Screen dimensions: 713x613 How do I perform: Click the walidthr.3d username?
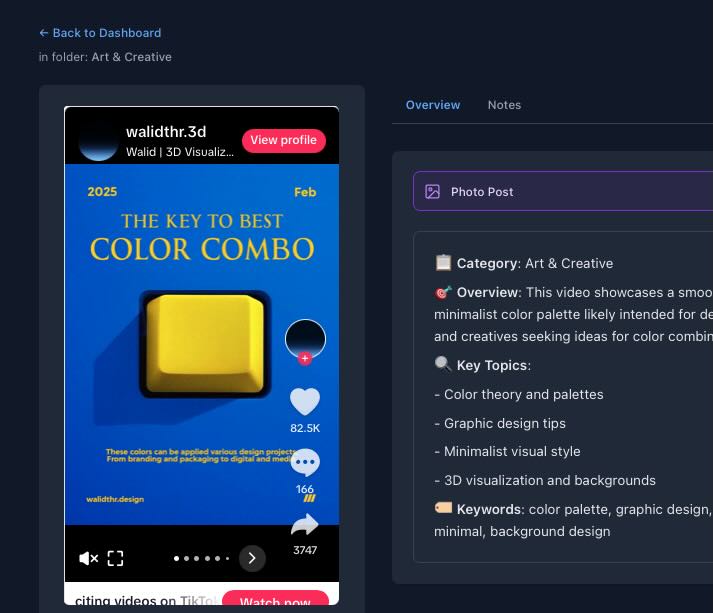(166, 132)
